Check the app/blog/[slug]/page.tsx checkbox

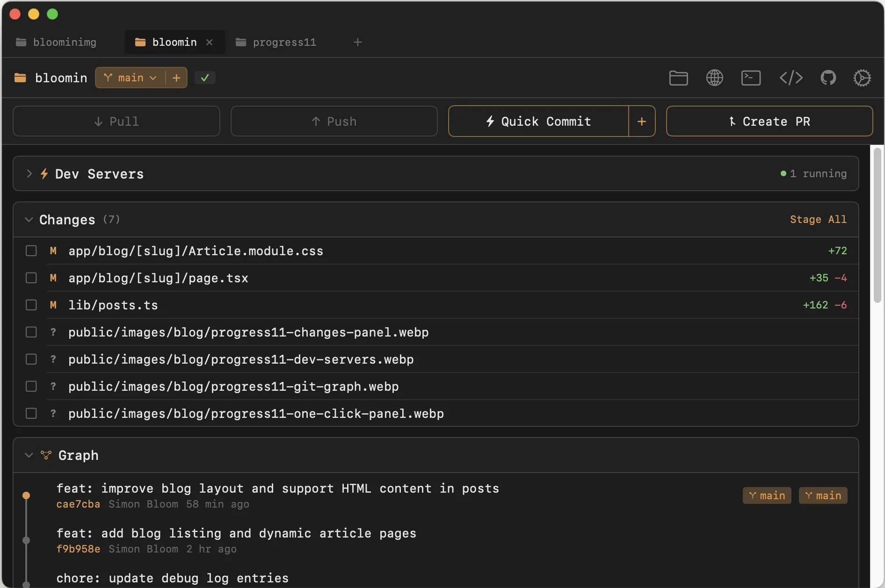[x=31, y=278]
